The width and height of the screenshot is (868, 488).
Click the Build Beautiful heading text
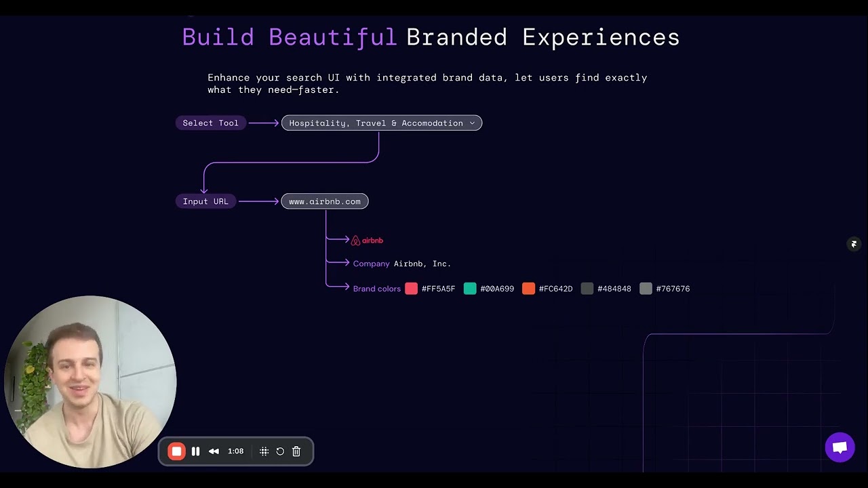click(290, 37)
